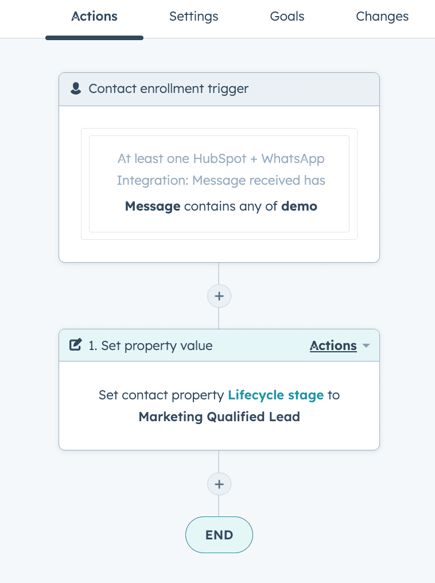This screenshot has width=435, height=583.
Task: Add an action after the enrollment trigger
Action: (x=219, y=296)
